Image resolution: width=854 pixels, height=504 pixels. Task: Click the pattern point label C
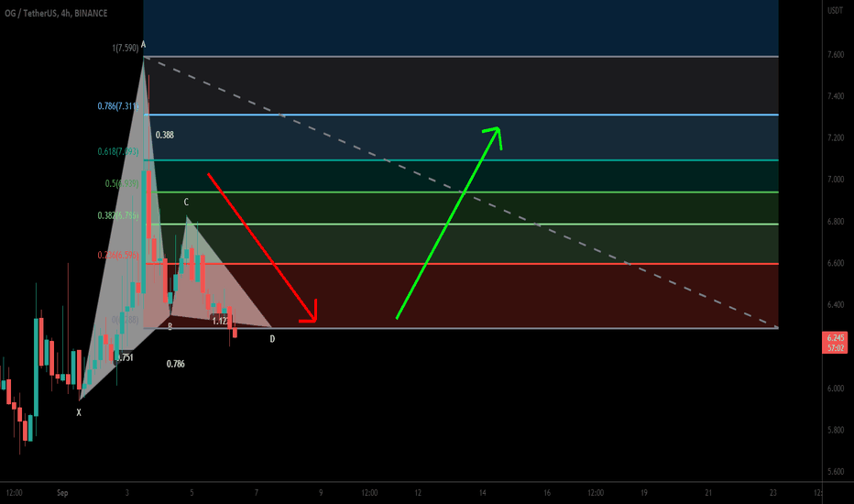click(186, 203)
